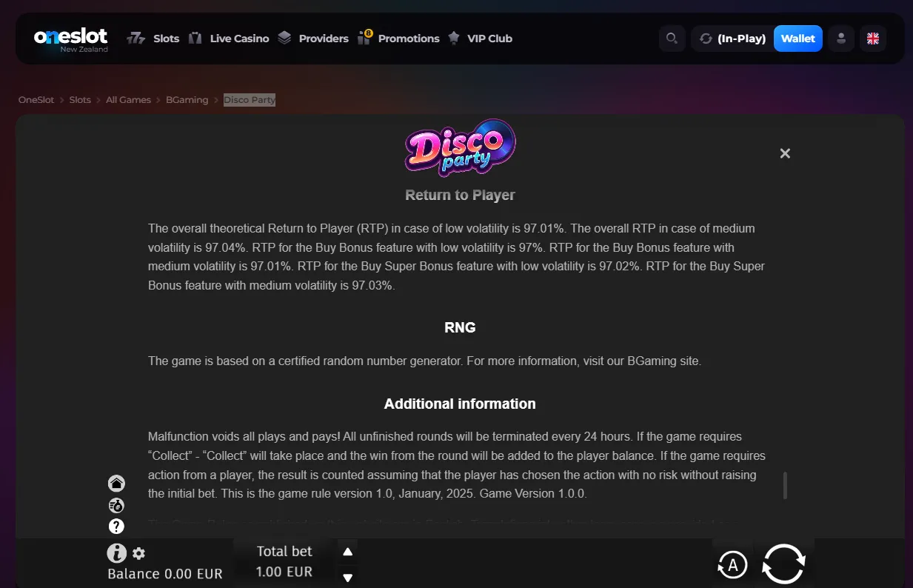The height and width of the screenshot is (588, 913).
Task: Click the Disco Party logo
Action: tap(460, 147)
